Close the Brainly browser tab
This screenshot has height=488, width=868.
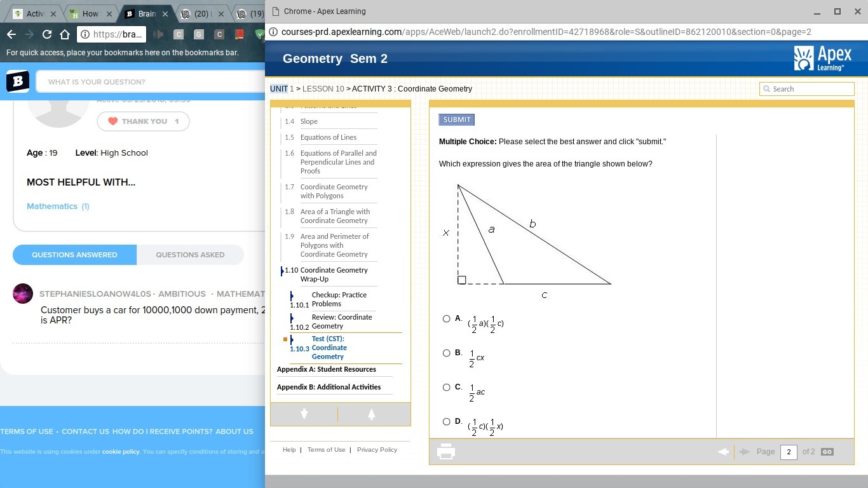point(164,13)
